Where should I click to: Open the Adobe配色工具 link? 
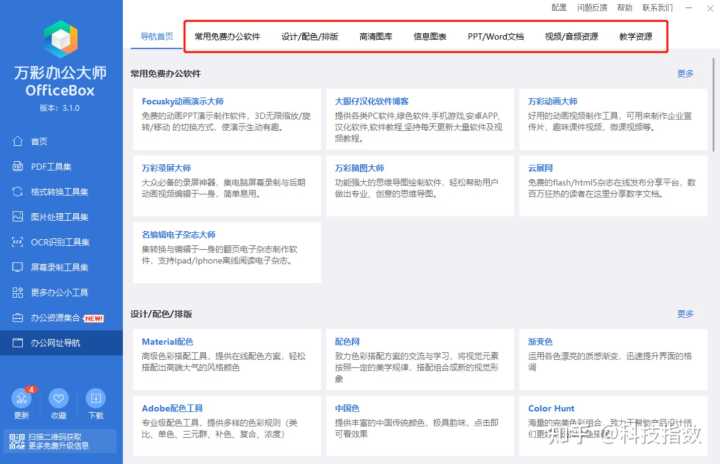tap(172, 408)
